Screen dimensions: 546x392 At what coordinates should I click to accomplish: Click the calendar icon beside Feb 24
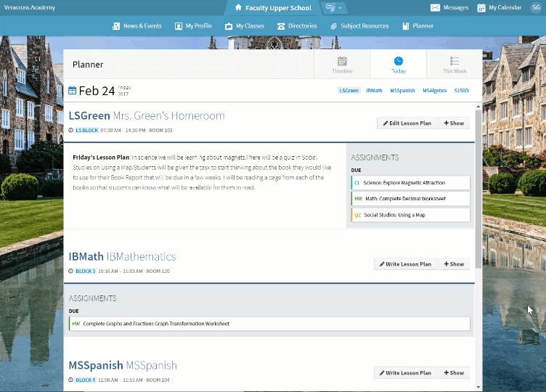73,91
